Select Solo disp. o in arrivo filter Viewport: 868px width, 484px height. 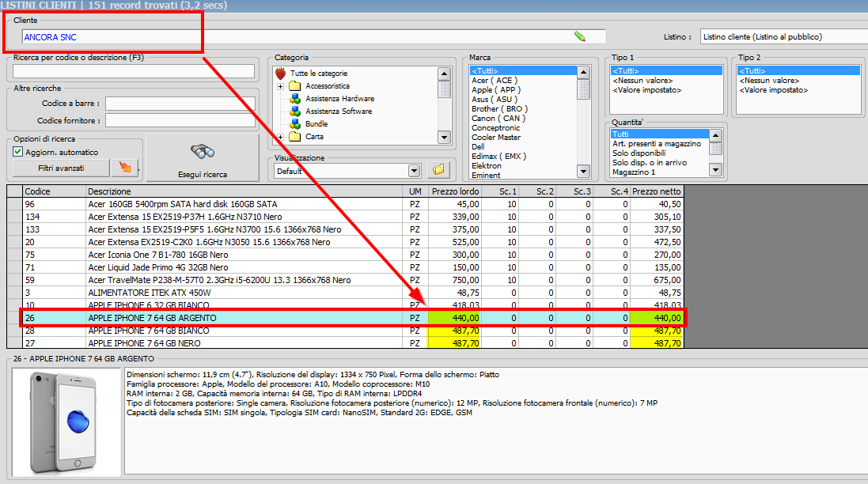(x=650, y=162)
